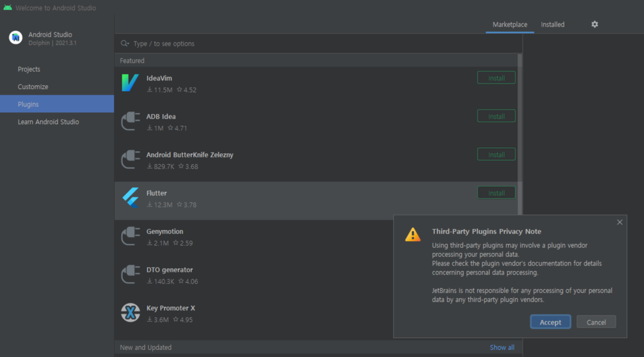Select Plugins in the sidebar
644x357 pixels.
click(57, 104)
